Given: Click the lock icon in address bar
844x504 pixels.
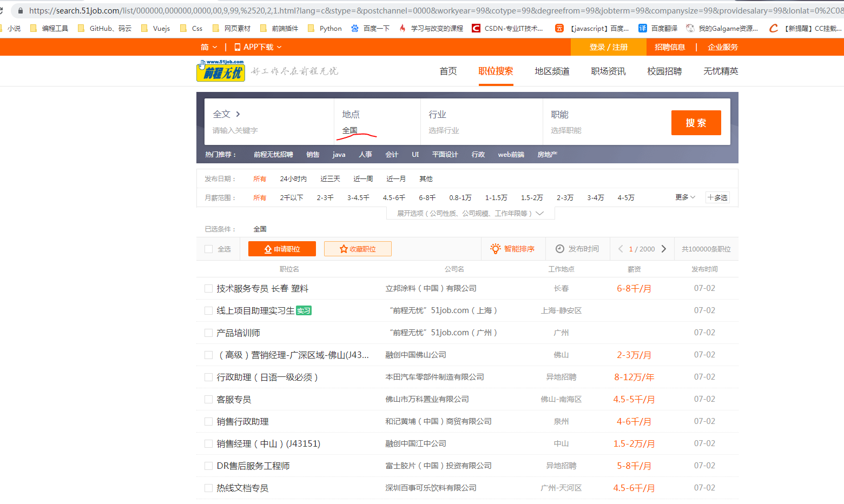Looking at the screenshot, I should point(21,10).
